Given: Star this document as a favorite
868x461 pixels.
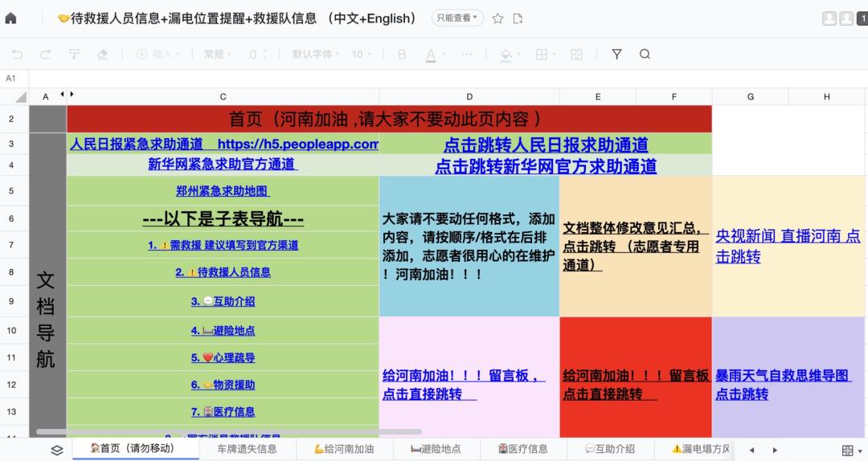Looking at the screenshot, I should pos(497,18).
